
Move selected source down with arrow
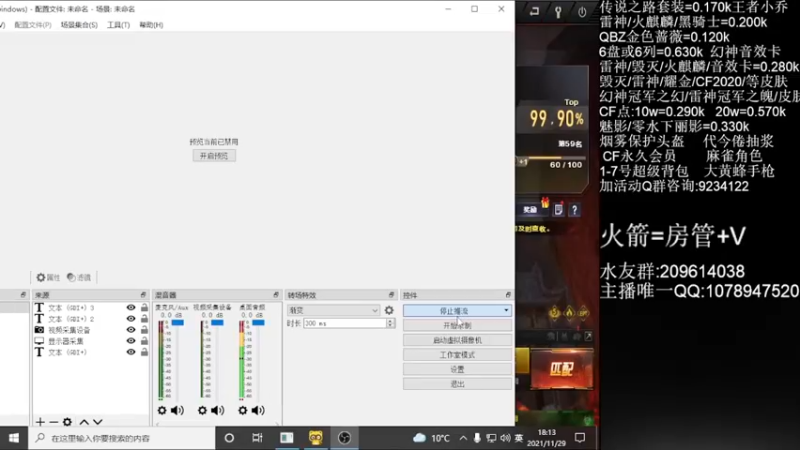tap(98, 422)
